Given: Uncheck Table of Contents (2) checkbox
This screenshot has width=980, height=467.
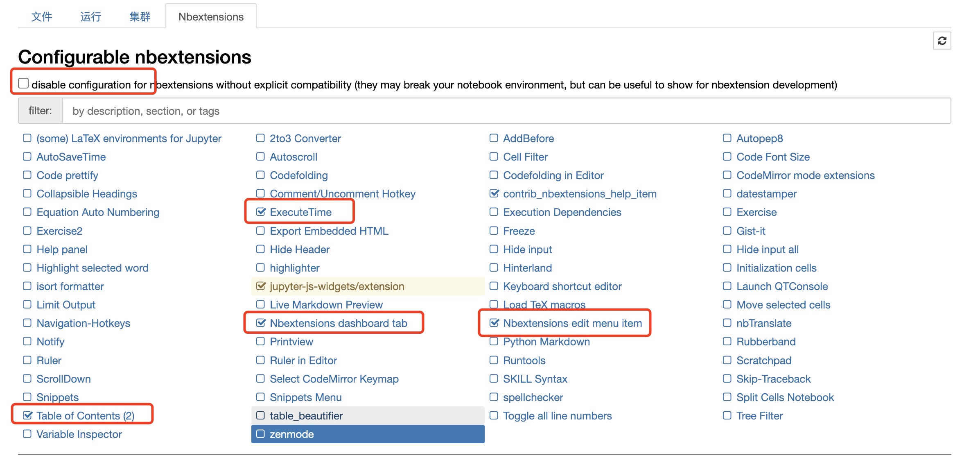Looking at the screenshot, I should pos(27,415).
